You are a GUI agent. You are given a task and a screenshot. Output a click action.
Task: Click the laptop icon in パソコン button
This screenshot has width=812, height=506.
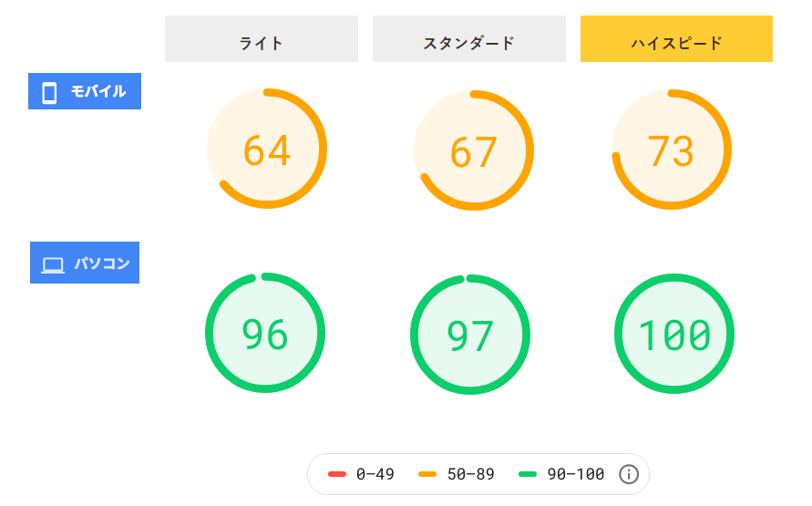[53, 265]
